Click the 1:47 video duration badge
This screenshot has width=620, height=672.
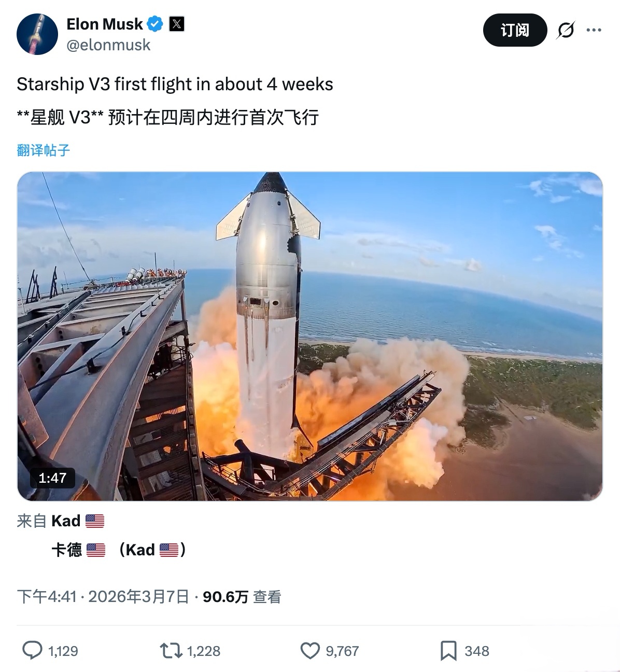pos(52,478)
